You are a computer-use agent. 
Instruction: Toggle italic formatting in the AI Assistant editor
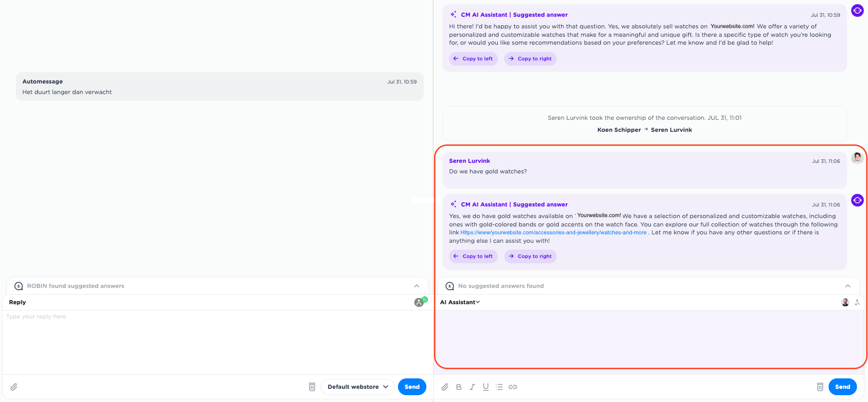click(x=472, y=387)
